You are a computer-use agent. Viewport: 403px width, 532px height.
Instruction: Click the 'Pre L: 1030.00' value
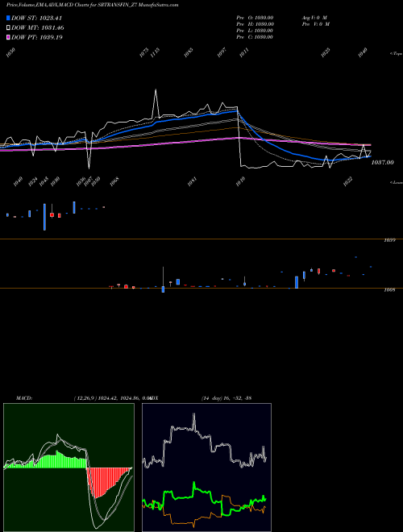(x=255, y=31)
